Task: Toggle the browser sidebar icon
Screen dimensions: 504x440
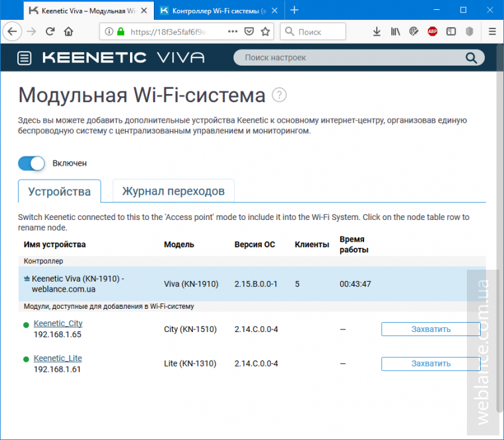Action: coord(451,31)
